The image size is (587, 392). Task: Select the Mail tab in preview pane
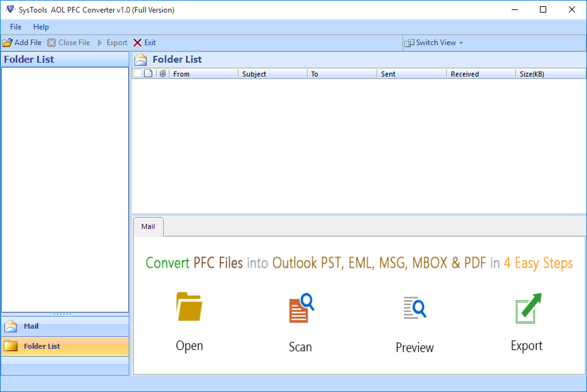148,226
